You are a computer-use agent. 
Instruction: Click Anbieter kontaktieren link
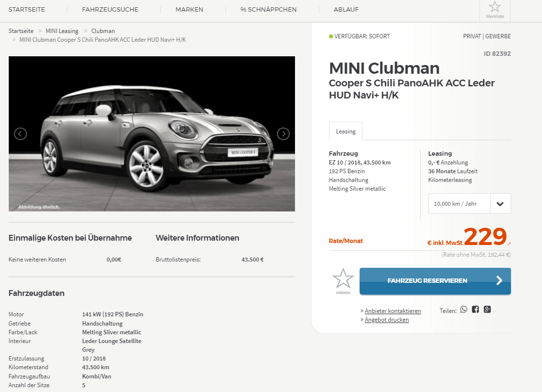coord(393,311)
